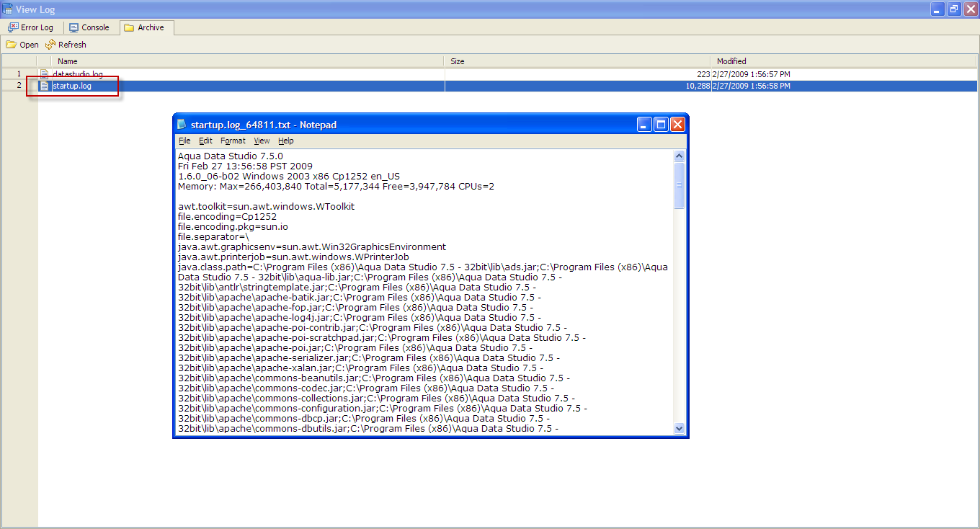
Task: Sort the list by the Size column
Action: [x=578, y=61]
